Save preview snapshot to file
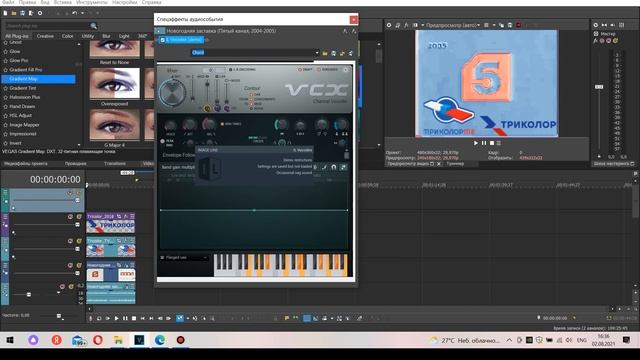Viewport: 640px width, 360px height. (x=510, y=25)
